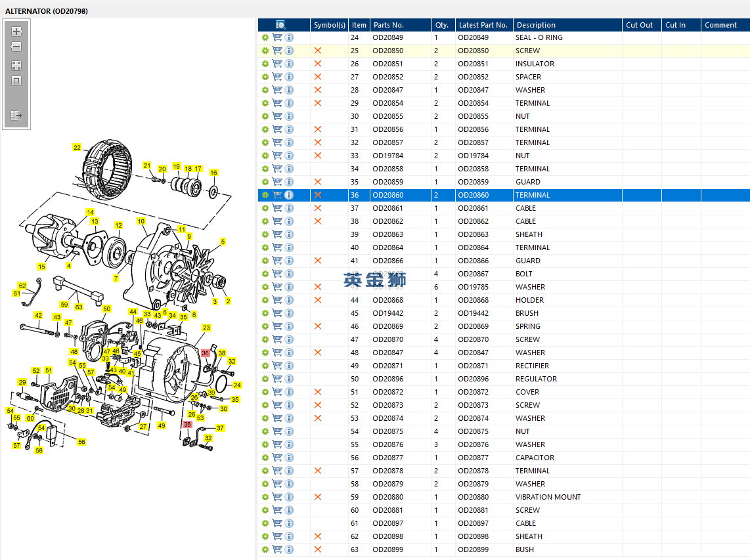The height and width of the screenshot is (560, 750).
Task: Zoom in on the alternator diagram
Action: [x=16, y=32]
